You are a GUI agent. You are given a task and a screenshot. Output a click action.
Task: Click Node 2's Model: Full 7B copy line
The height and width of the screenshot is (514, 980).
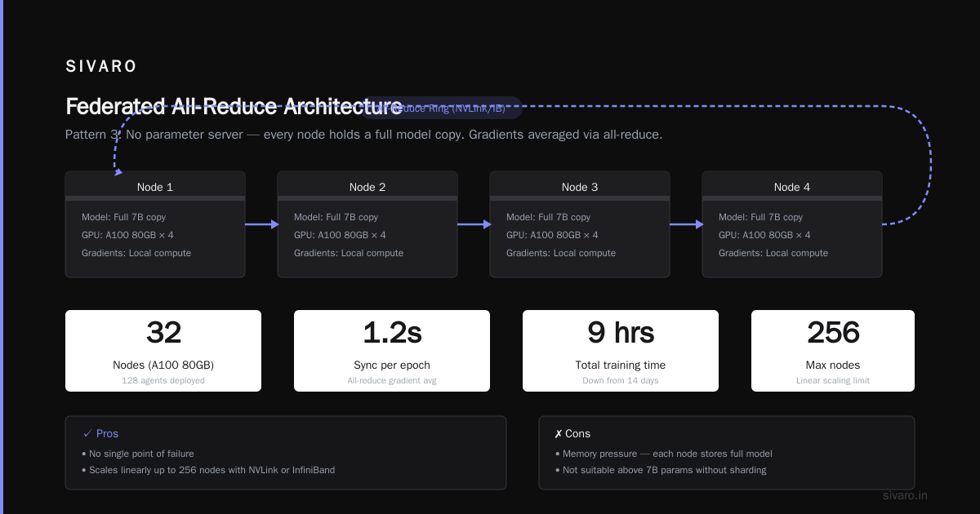coord(336,217)
